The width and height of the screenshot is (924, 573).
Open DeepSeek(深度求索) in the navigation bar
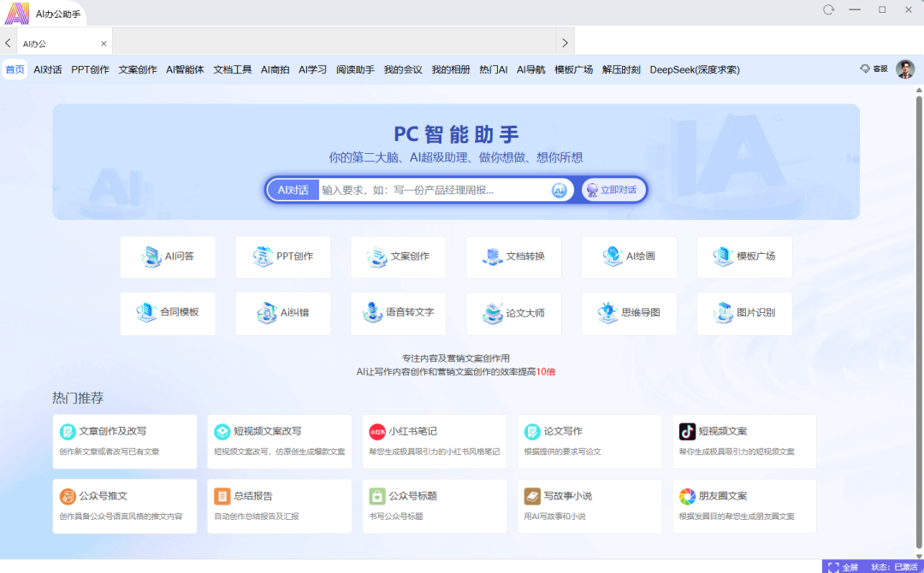tap(695, 69)
